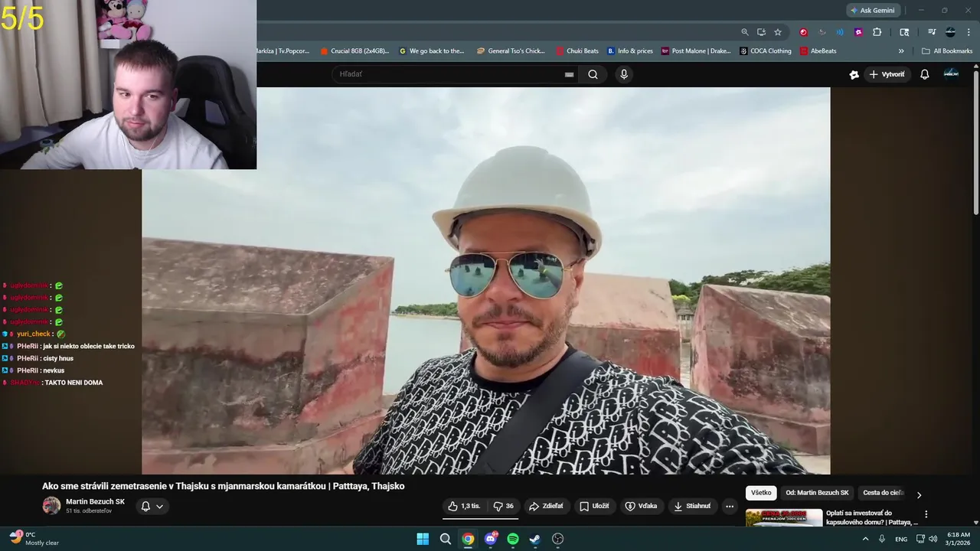Click the purple extension icon

[858, 32]
